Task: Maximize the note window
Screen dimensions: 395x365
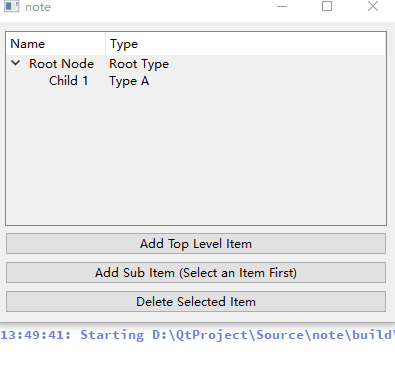Action: point(327,6)
